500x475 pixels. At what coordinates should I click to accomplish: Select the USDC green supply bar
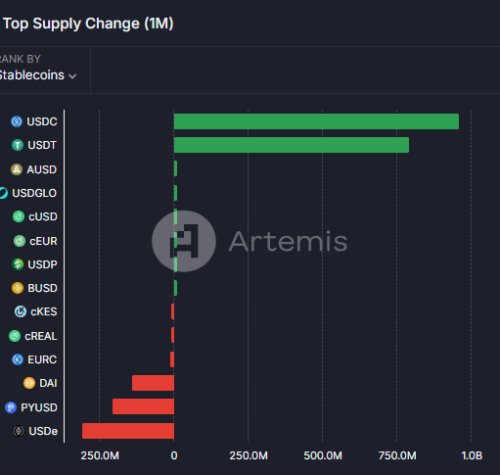pos(316,121)
